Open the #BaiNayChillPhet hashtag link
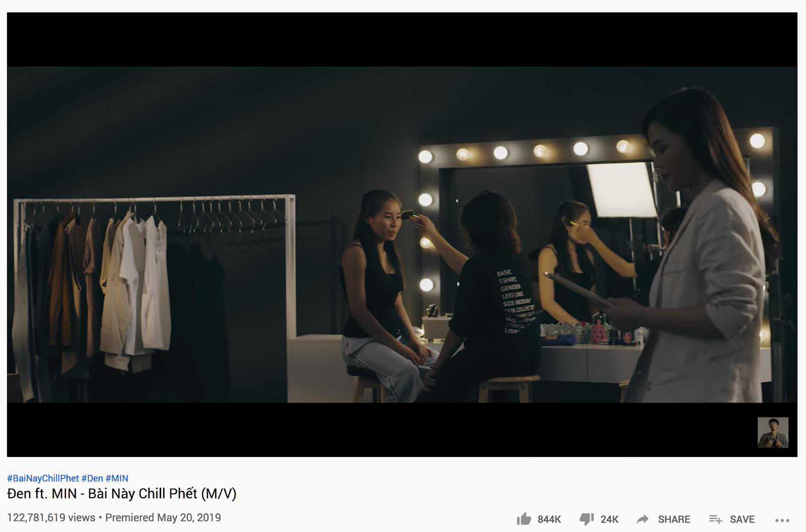The width and height of the screenshot is (806, 532). tap(43, 478)
